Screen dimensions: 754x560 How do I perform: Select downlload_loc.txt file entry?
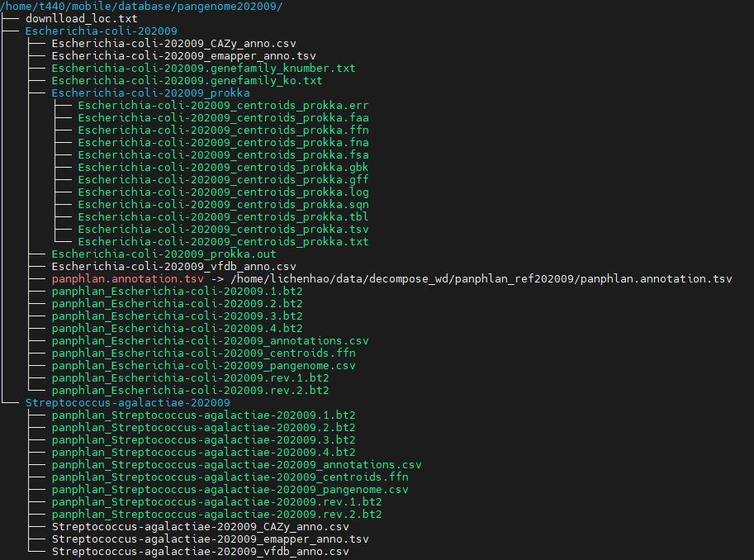[81, 19]
